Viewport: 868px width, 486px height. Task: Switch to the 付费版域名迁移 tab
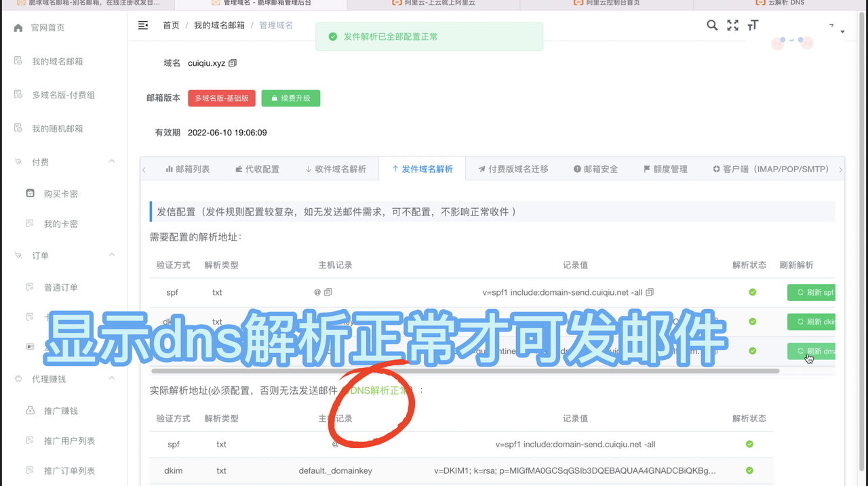point(513,169)
